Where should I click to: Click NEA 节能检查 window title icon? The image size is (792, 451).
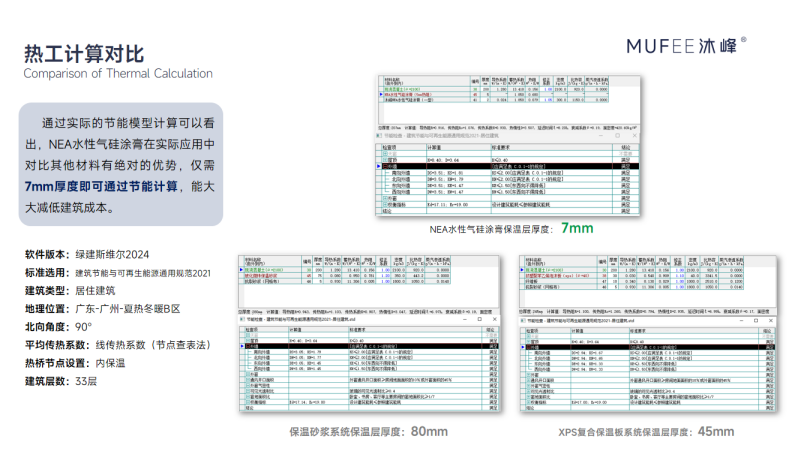(380, 136)
